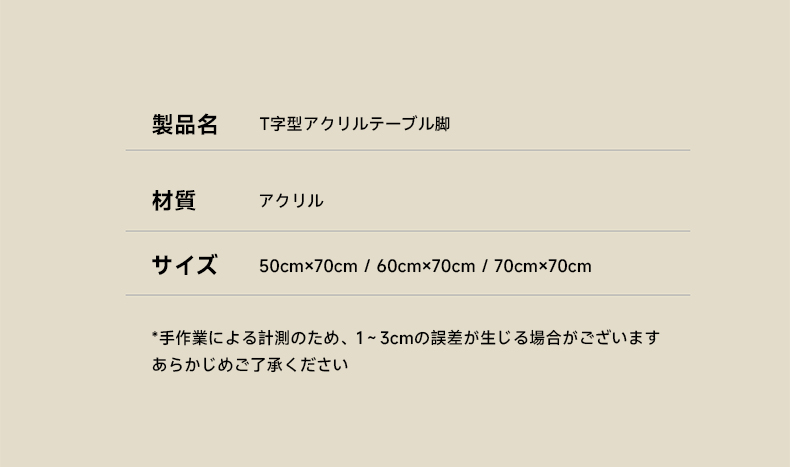Select the T字型アクリルテーブル脚 product name text

[355, 124]
